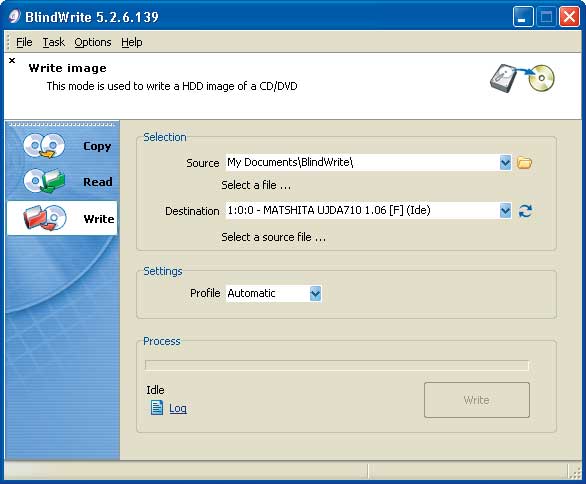
Task: Close the Write image header panel
Action: 12,60
